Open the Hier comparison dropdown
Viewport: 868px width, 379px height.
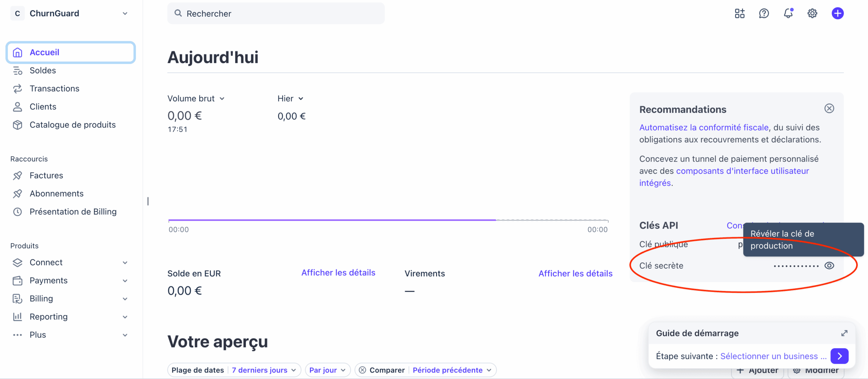point(290,99)
